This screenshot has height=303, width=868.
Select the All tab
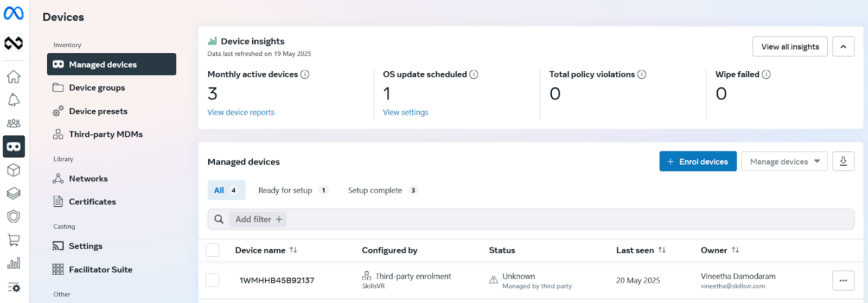[x=226, y=190]
